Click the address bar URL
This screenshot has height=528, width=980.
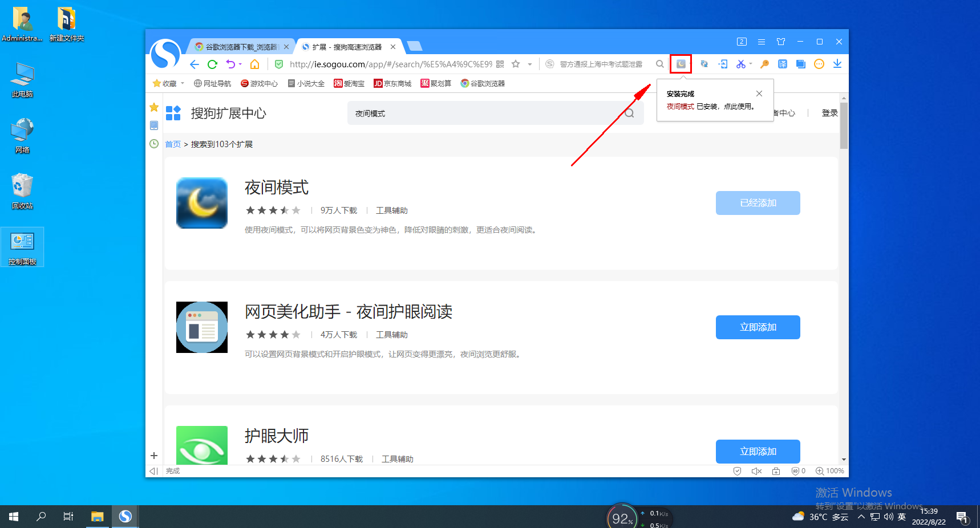(x=391, y=64)
